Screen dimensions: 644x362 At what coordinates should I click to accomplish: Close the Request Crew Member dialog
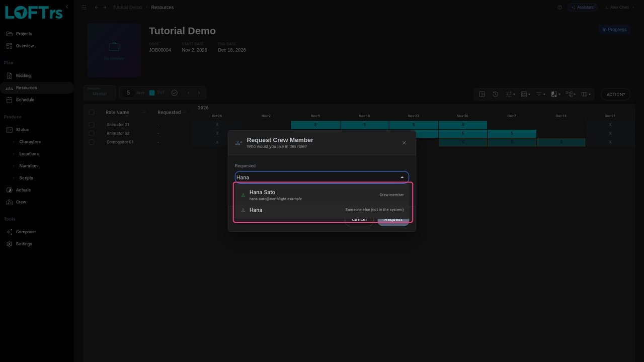point(404,143)
